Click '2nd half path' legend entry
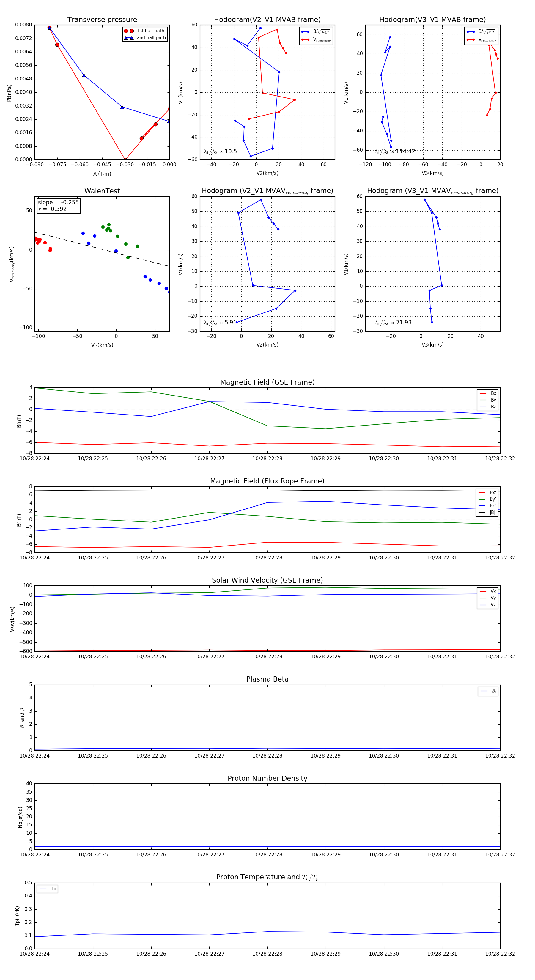The image size is (535, 980). coord(145,38)
